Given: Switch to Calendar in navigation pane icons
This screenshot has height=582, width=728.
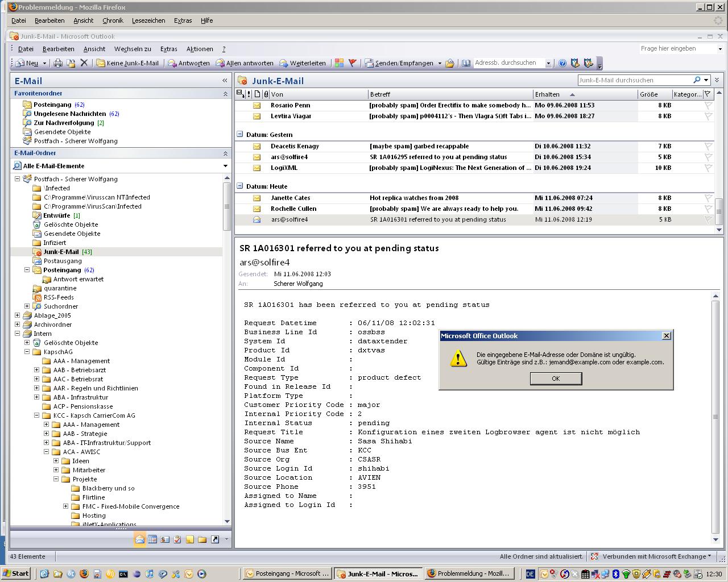Looking at the screenshot, I should [x=152, y=539].
